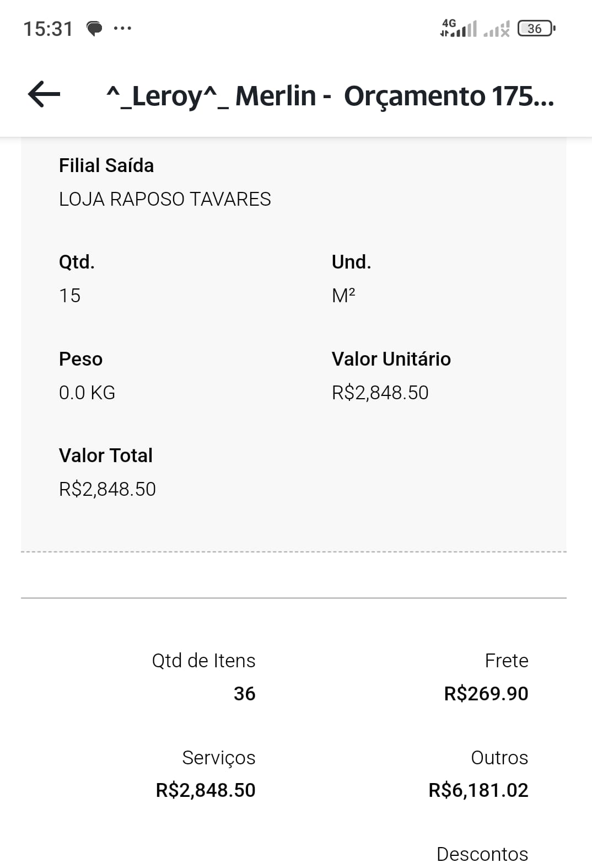Tap the Frete value R$269.90
Viewport: 592px width, 868px height.
486,693
